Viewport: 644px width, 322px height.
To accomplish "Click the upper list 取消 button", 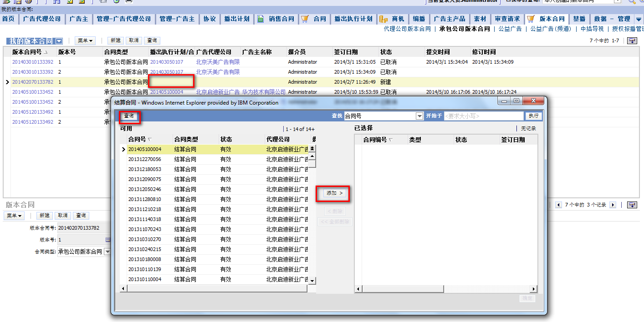I will [x=133, y=40].
